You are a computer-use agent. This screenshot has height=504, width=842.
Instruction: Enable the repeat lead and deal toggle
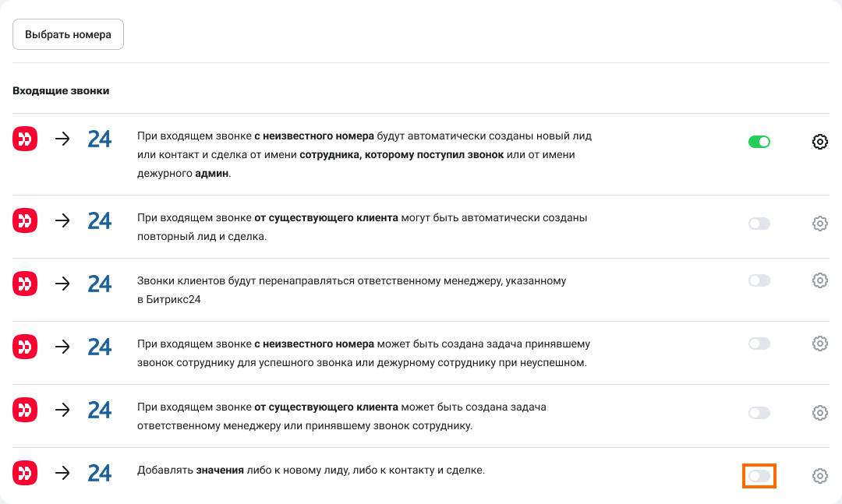tap(759, 224)
